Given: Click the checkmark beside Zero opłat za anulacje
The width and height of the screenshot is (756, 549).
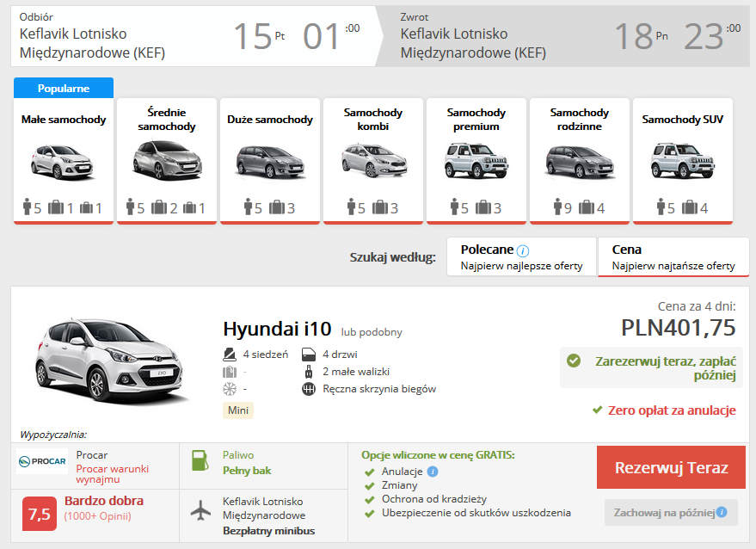Looking at the screenshot, I should click(x=598, y=410).
